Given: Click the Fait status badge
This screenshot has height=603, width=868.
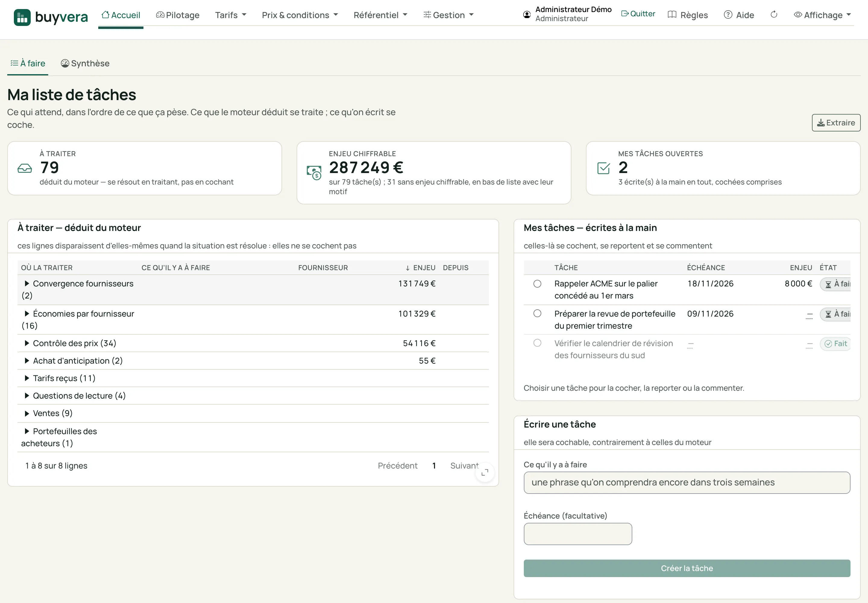Looking at the screenshot, I should pyautogui.click(x=835, y=344).
